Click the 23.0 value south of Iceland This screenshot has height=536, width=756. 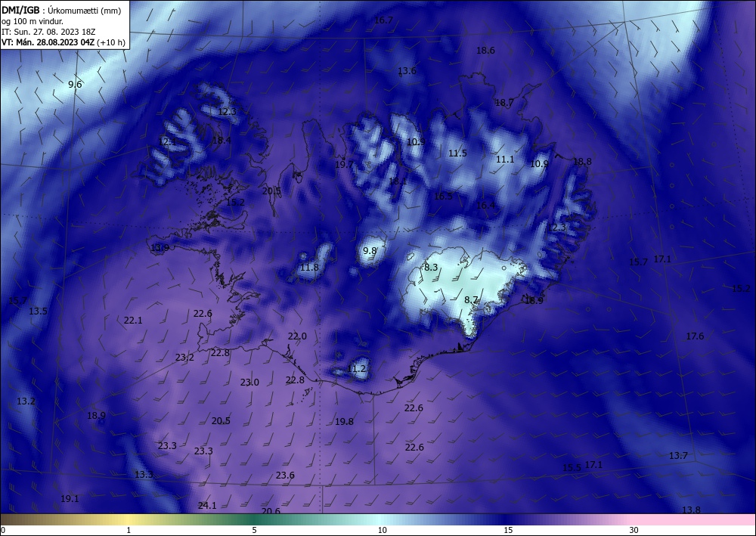pyautogui.click(x=249, y=383)
